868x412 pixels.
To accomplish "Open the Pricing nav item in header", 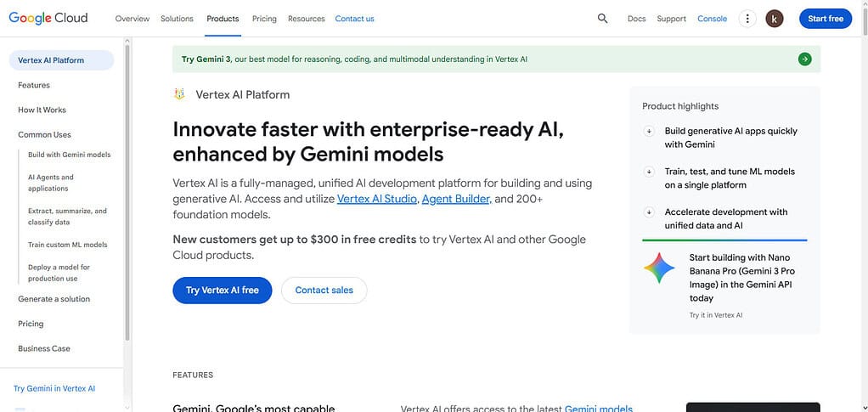I will coord(264,19).
